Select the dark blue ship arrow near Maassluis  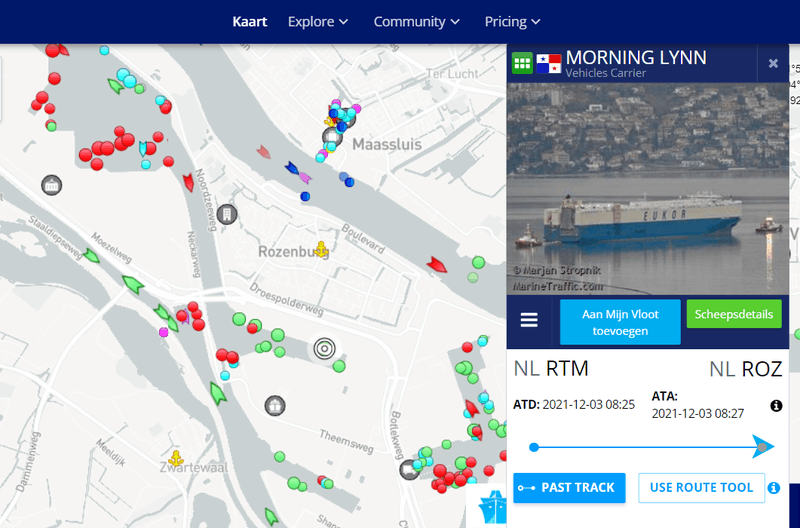292,167
